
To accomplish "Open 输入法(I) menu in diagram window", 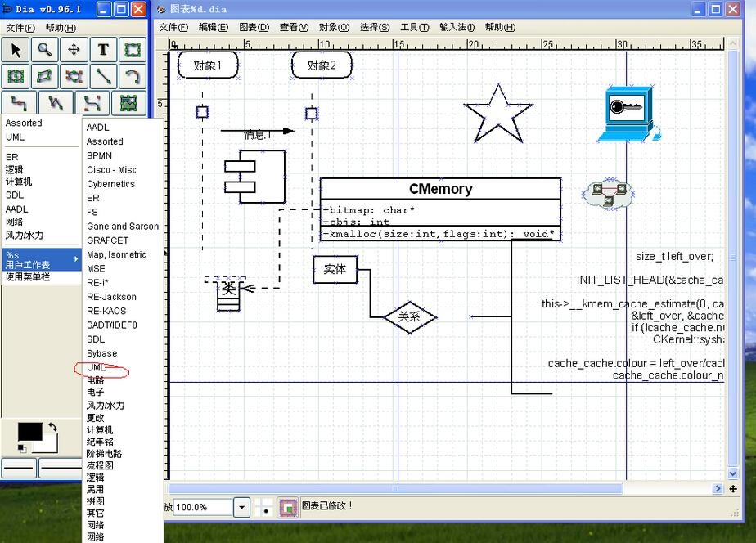I will point(457,28).
